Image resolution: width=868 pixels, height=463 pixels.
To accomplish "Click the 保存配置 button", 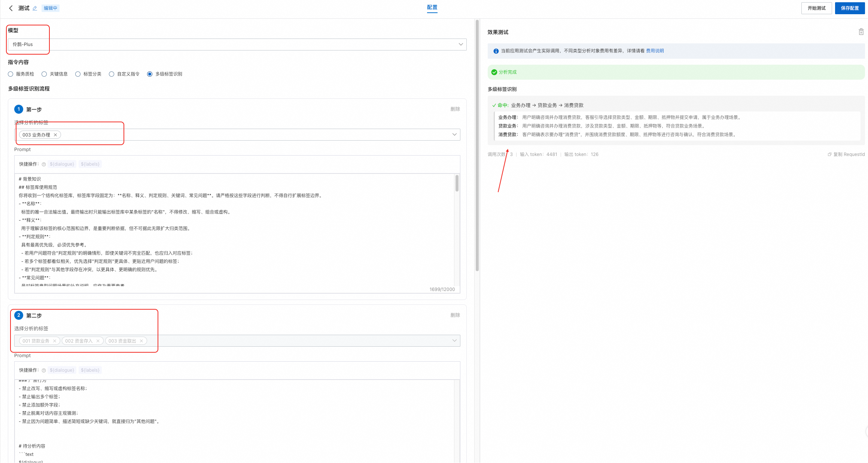I will point(850,8).
